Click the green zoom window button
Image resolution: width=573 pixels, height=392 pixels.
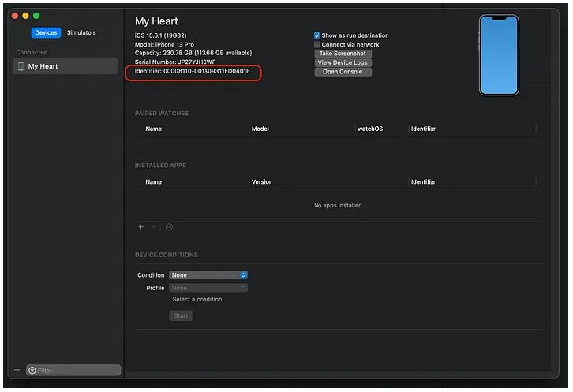36,15
